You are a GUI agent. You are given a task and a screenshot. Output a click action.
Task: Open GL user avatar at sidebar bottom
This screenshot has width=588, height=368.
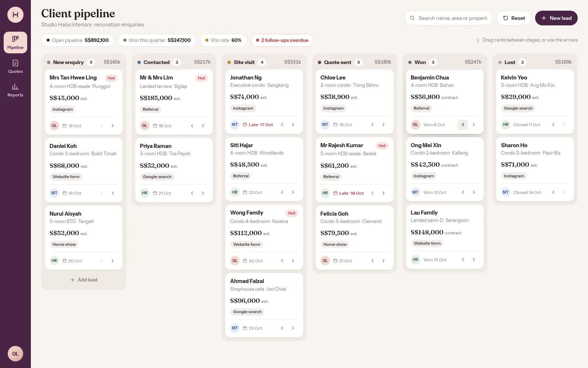click(15, 354)
